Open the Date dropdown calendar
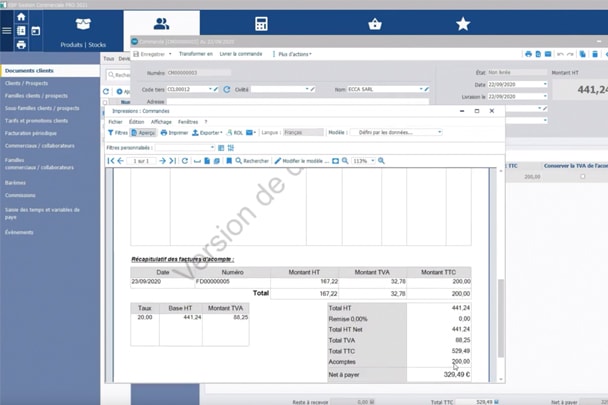The image size is (608, 405). 545,84
